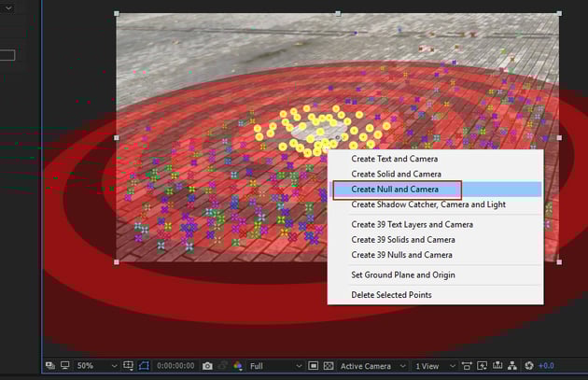Click Always Preview This View icon

tap(49, 365)
